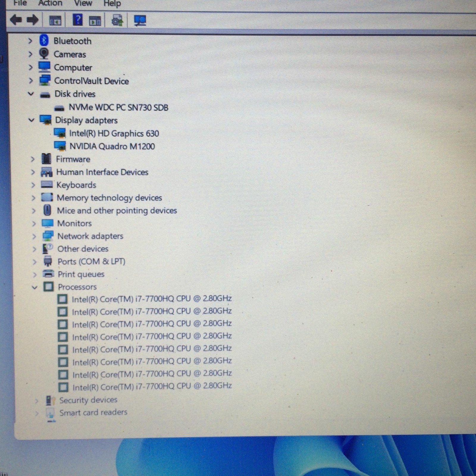This screenshot has width=476, height=476.
Task: Expand the Other devices chevron
Action: (35, 249)
